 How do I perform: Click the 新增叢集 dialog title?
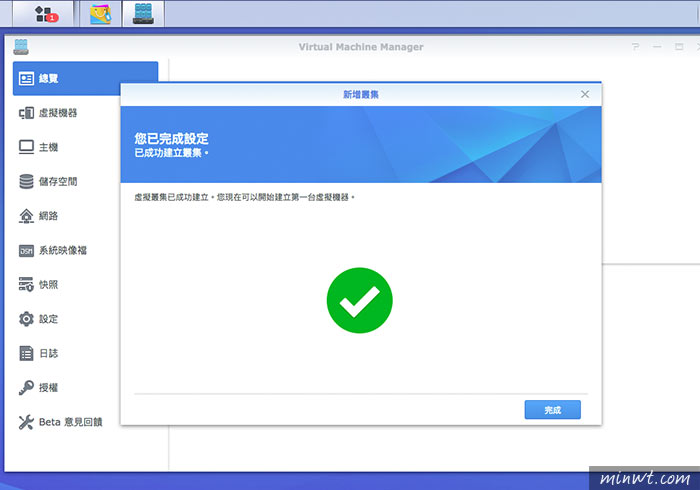click(361, 95)
